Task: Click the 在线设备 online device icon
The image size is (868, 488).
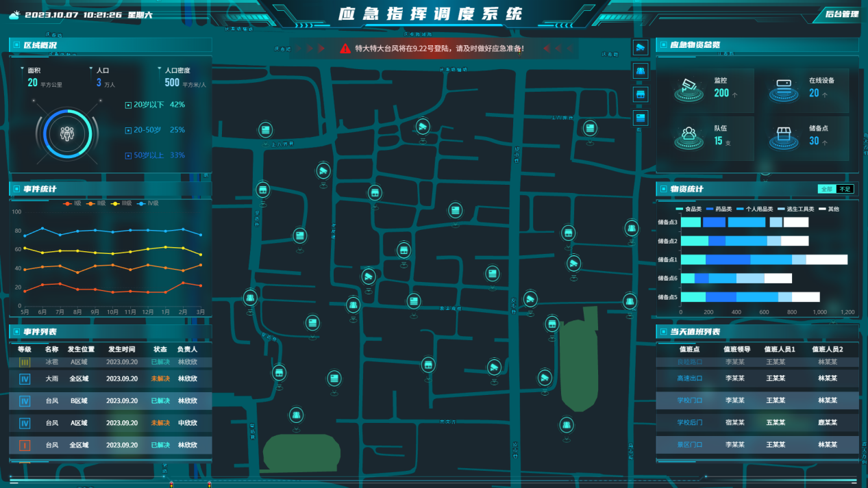Action: [x=784, y=88]
